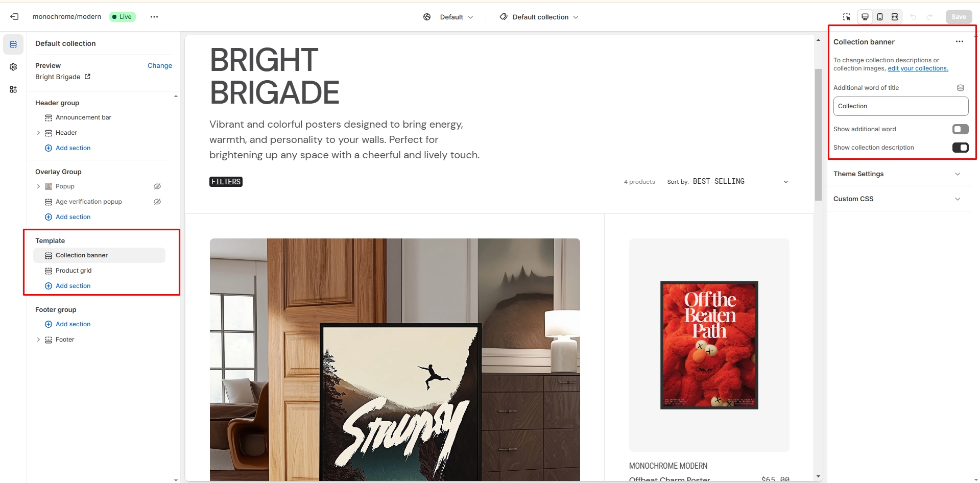The height and width of the screenshot is (483, 980).
Task: Click the Additional word of title field
Action: click(901, 106)
